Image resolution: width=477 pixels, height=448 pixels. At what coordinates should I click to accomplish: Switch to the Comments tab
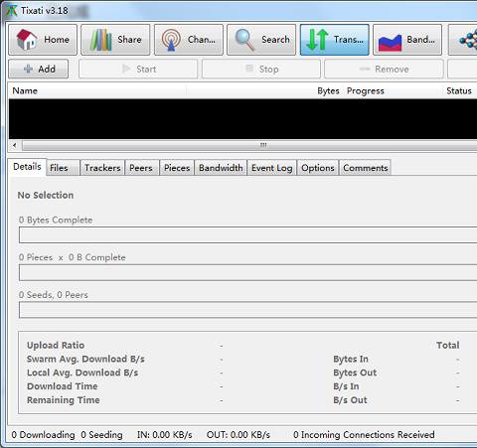click(x=366, y=168)
